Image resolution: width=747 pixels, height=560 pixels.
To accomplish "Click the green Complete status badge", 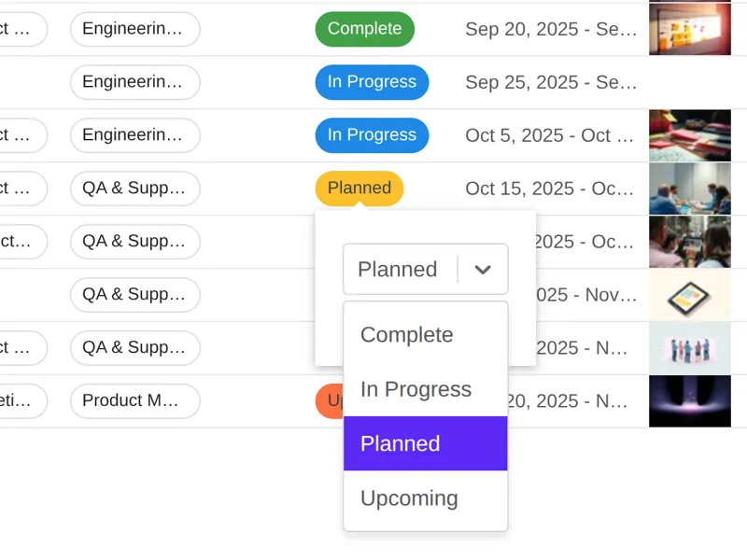I will 364,29.
